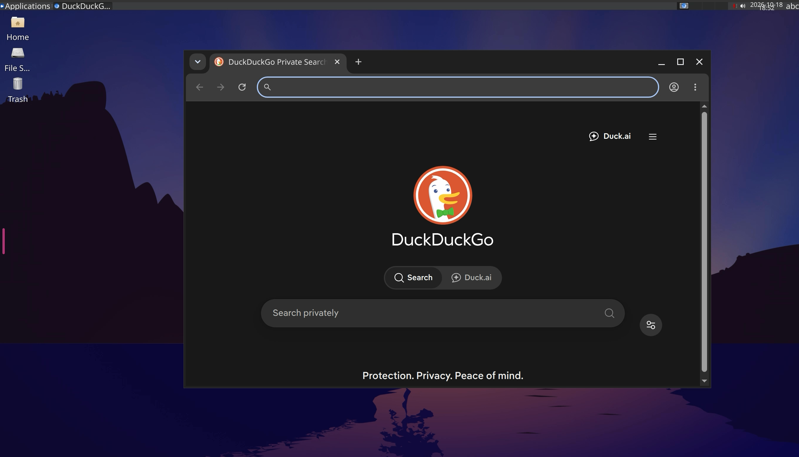This screenshot has height=457, width=799.
Task: Open the Applications menu
Action: pyautogui.click(x=25, y=6)
